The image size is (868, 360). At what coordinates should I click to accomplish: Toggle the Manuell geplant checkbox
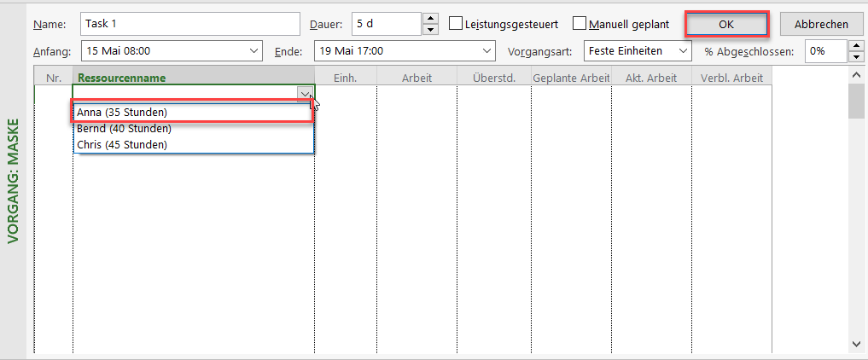tap(580, 24)
